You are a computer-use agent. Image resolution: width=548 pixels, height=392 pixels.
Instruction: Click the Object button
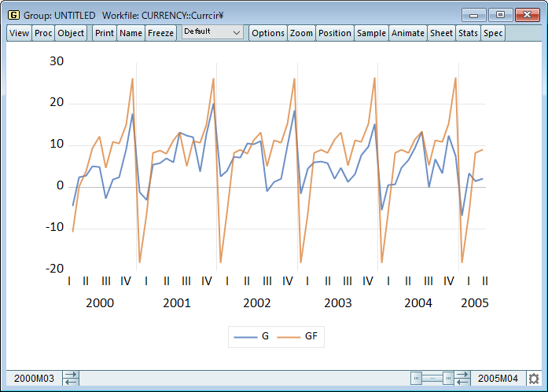pyautogui.click(x=71, y=33)
